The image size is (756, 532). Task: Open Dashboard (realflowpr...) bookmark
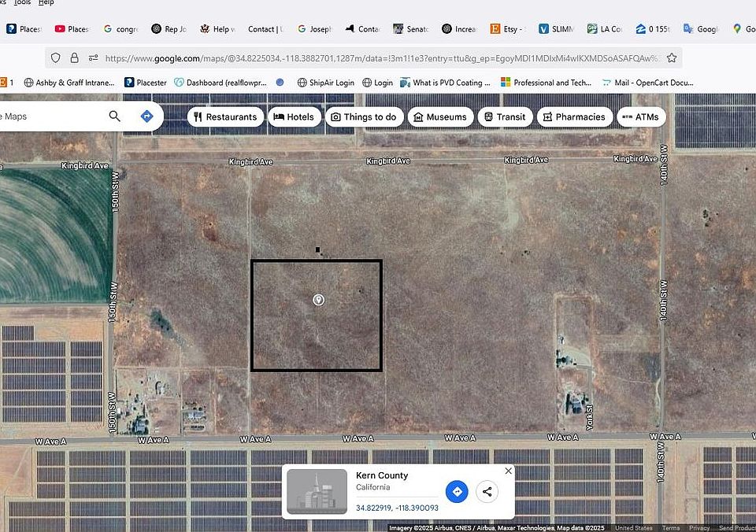220,83
